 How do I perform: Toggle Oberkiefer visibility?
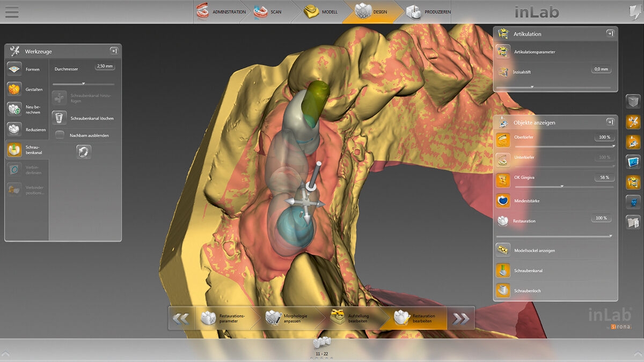(503, 140)
